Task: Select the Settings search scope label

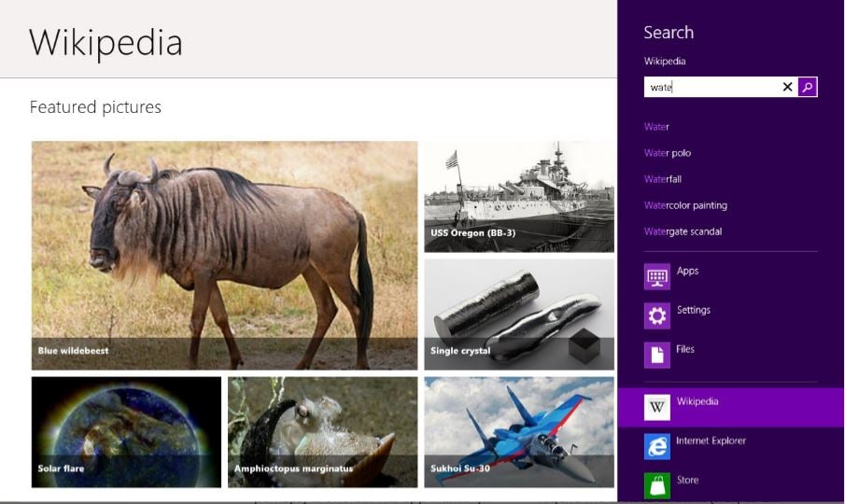Action: tap(694, 310)
